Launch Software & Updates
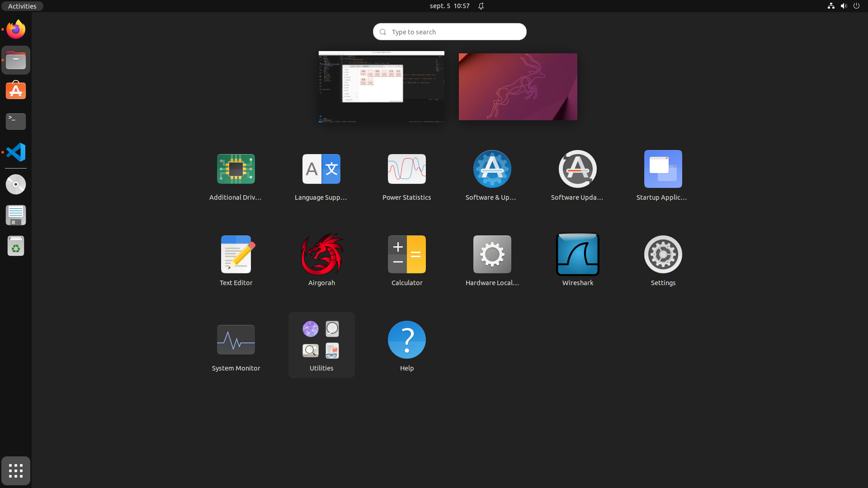868x488 pixels. coord(492,176)
